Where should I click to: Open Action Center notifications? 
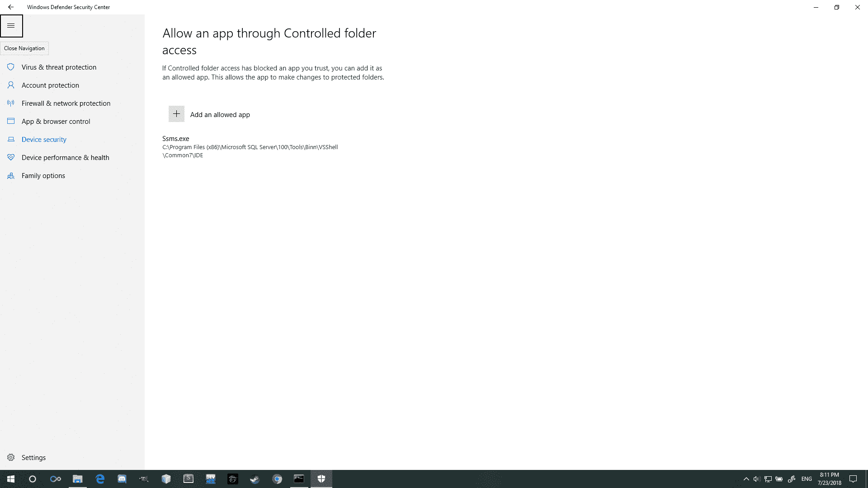[x=853, y=479]
